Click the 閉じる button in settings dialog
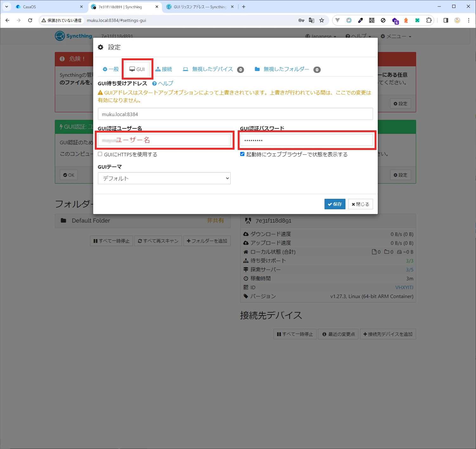This screenshot has height=449, width=476. 360,204
